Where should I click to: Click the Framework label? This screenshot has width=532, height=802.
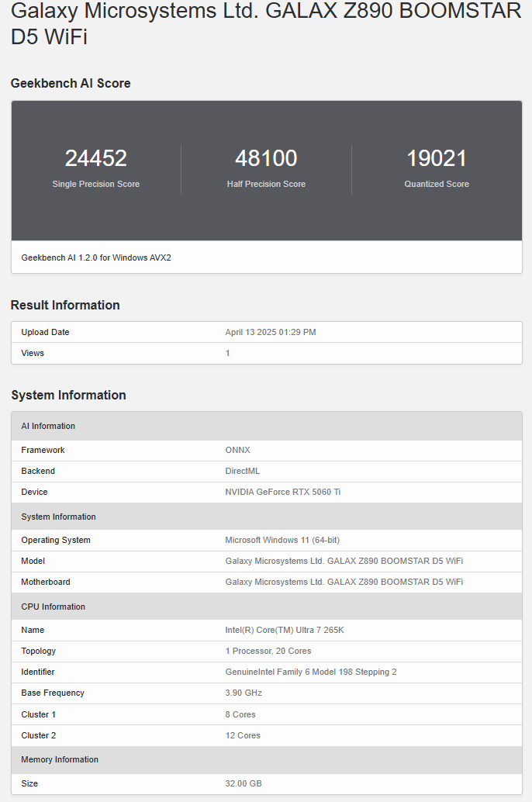[43, 450]
